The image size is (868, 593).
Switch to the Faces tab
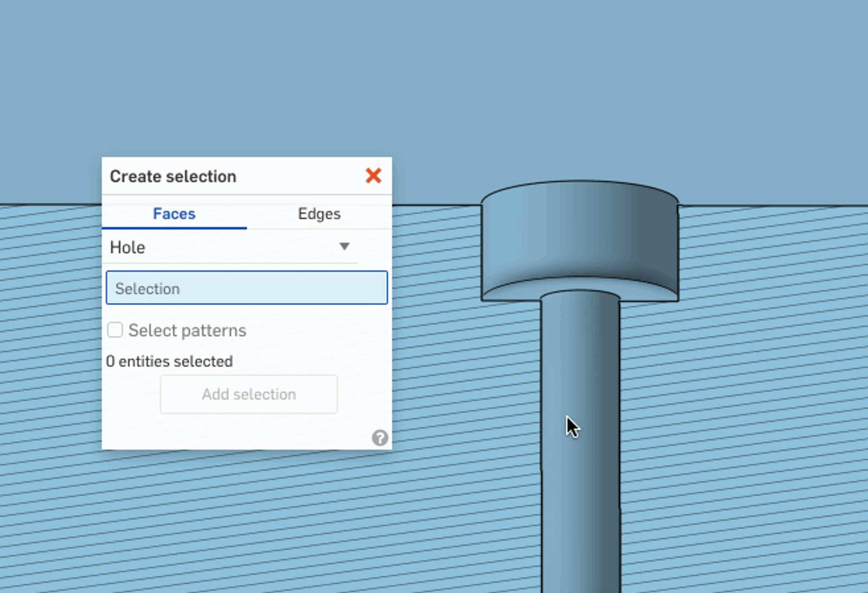174,214
